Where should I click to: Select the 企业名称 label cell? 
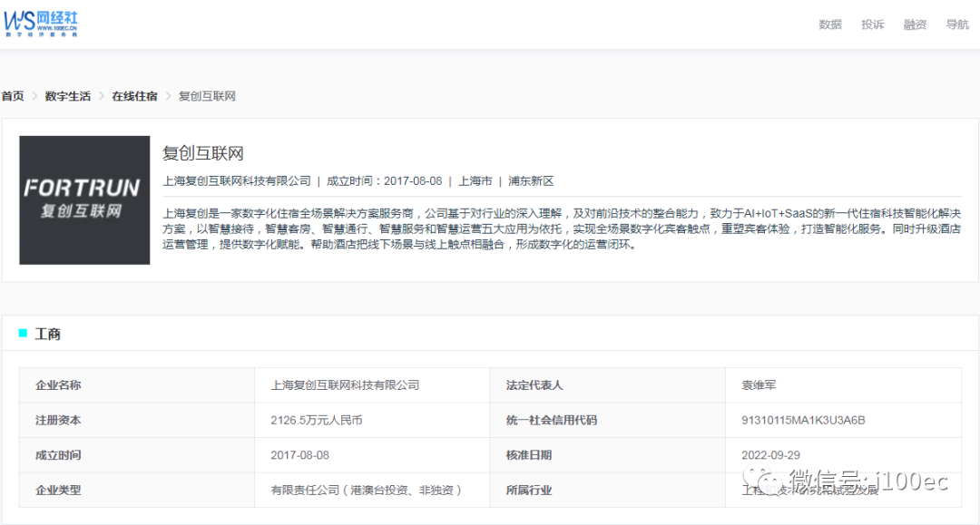point(137,385)
